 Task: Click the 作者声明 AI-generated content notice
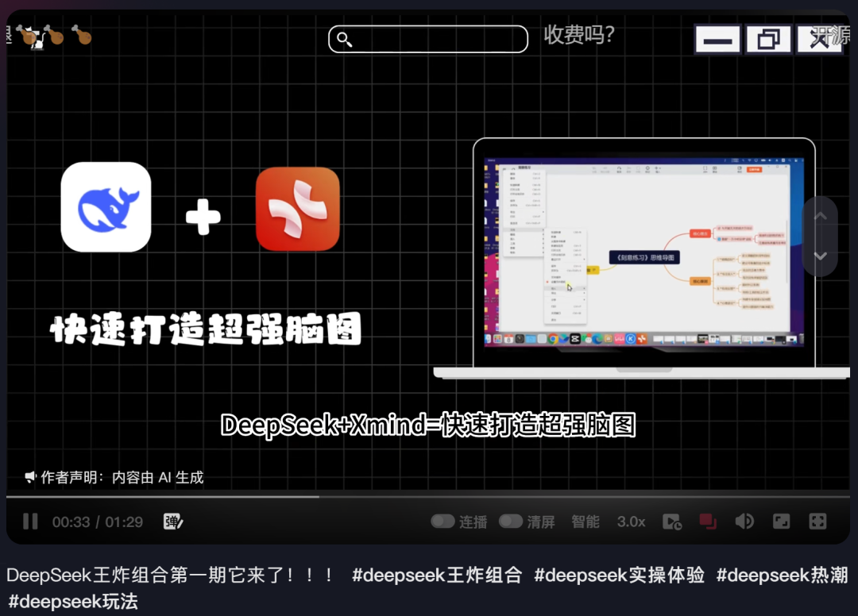(x=114, y=478)
